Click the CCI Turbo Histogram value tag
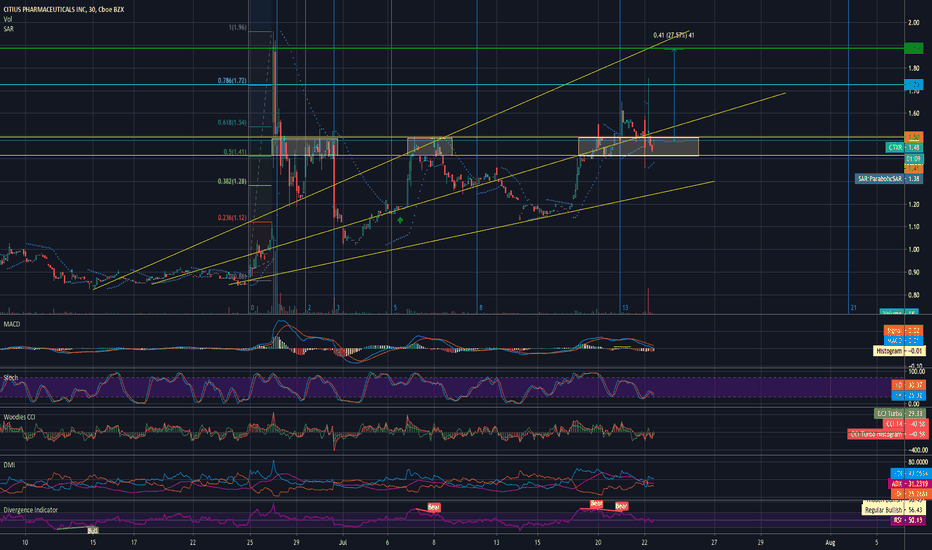 pos(886,434)
